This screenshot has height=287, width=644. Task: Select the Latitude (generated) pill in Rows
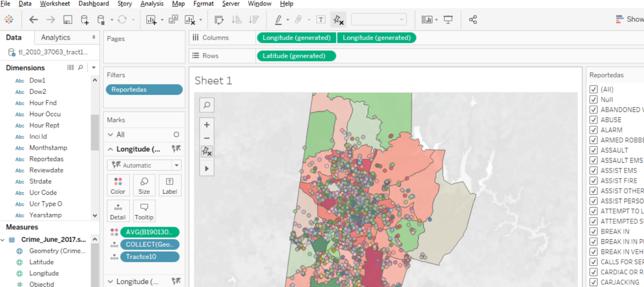click(x=296, y=56)
